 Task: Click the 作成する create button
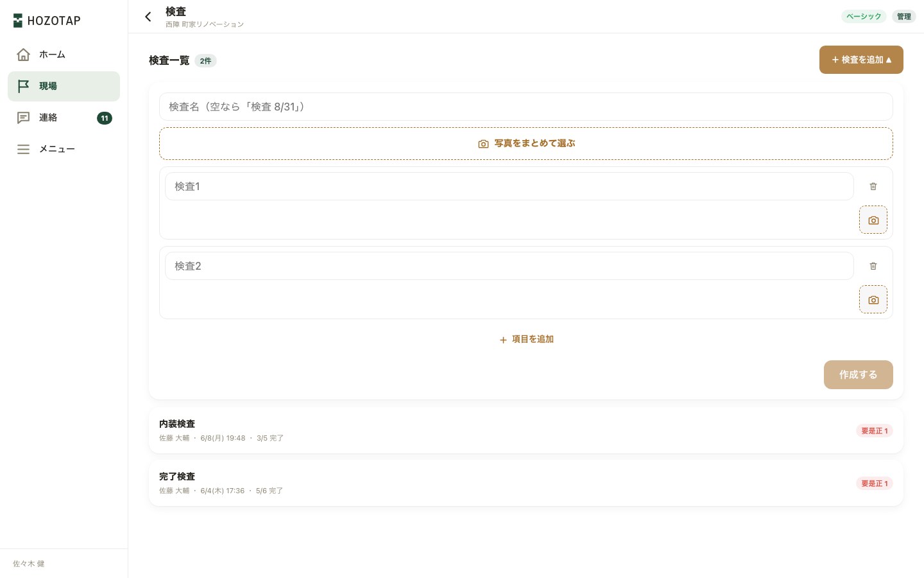tap(859, 374)
